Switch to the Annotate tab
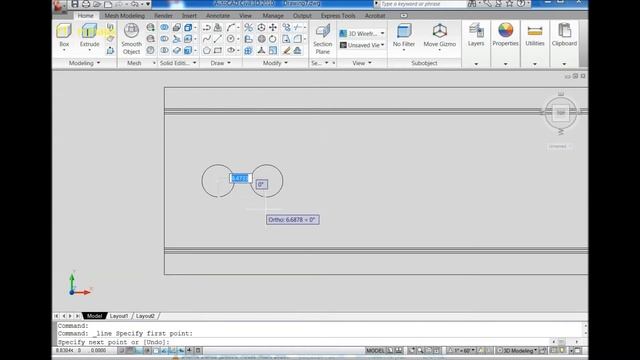The height and width of the screenshot is (360, 640). point(218,16)
